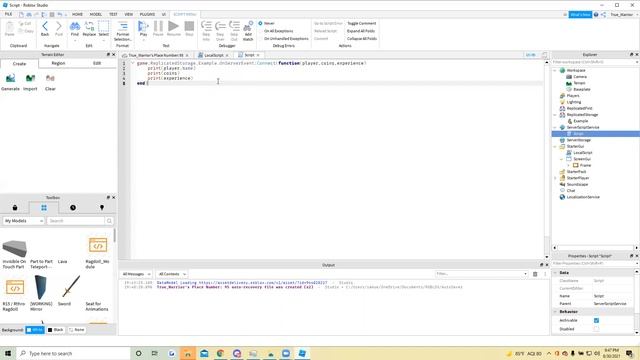640x360 pixels.
Task: Open the Zoom app in taskbar
Action: pos(286,353)
